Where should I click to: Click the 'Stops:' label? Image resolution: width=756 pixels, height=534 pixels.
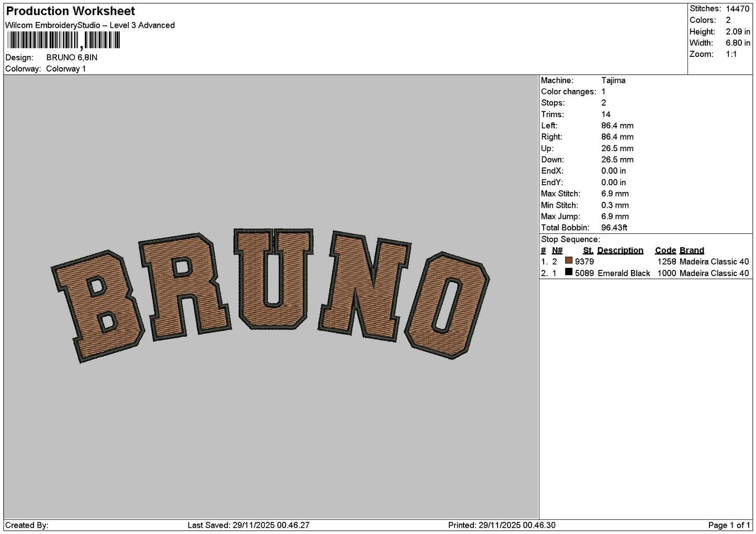tap(553, 103)
